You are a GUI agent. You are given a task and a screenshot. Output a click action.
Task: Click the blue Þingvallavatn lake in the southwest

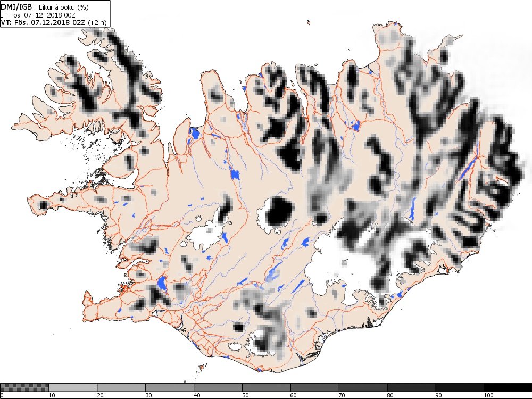162,284
